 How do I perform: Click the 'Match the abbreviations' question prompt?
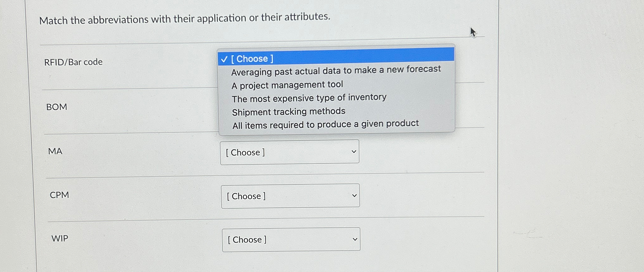pos(185,19)
